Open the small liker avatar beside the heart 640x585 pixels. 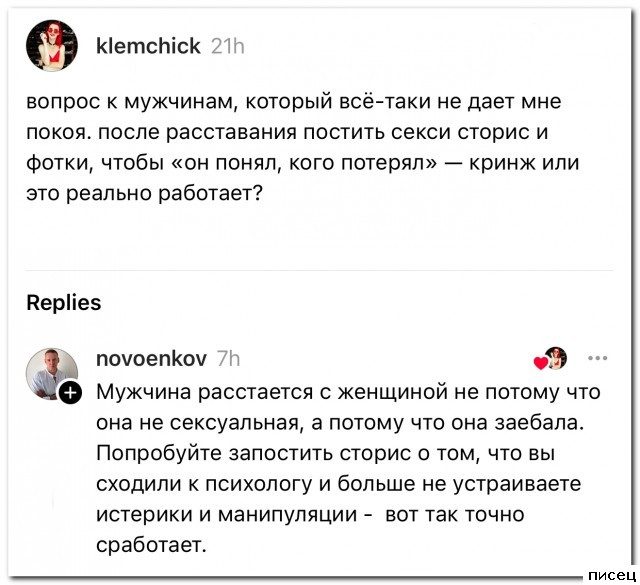(x=556, y=358)
